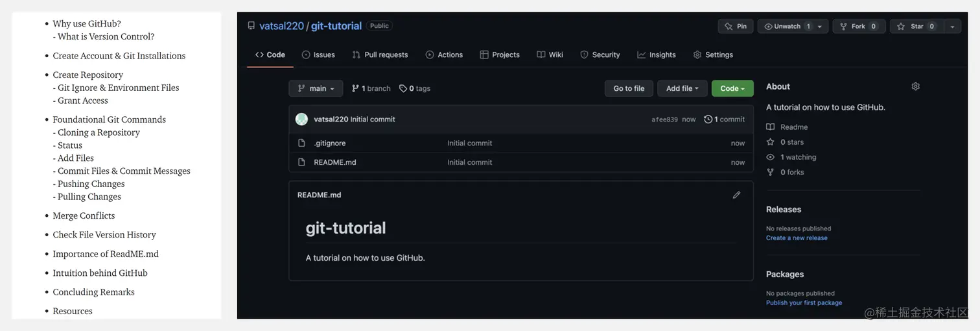Open the Star dropdown caret

(952, 26)
